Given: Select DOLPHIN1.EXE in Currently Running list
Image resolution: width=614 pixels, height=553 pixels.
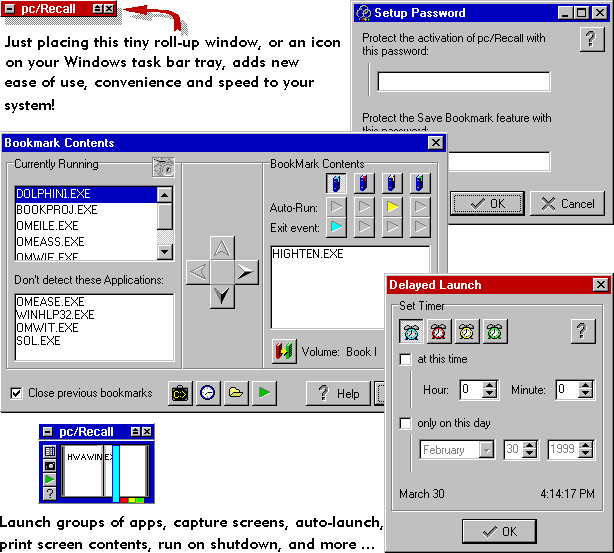Looking at the screenshot, I should click(x=86, y=194).
